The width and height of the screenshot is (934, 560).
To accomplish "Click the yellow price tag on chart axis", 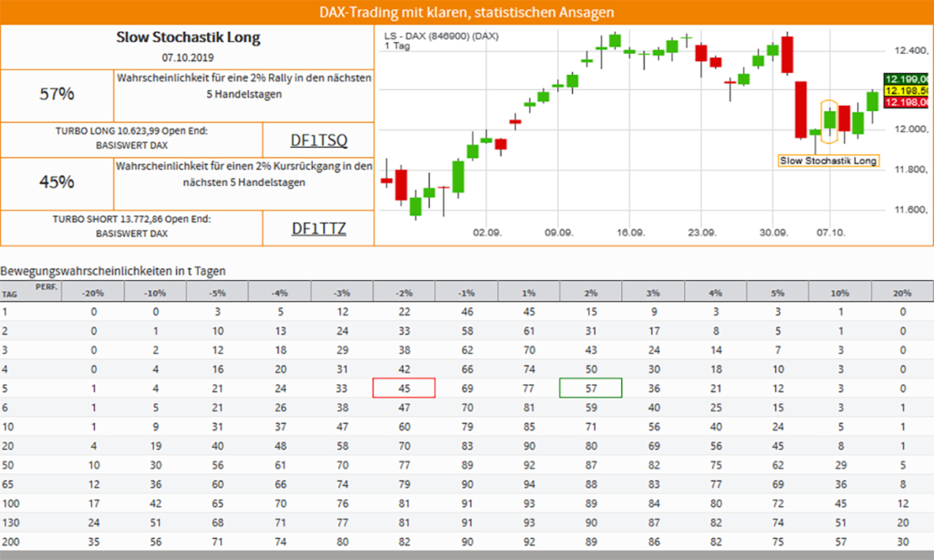I will coord(906,90).
